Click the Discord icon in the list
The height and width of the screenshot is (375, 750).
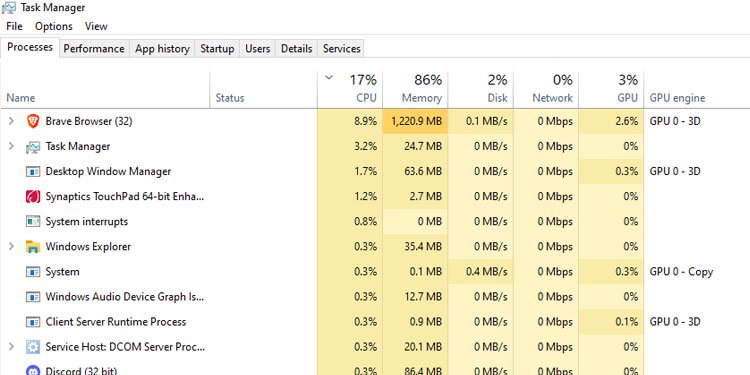click(x=33, y=370)
